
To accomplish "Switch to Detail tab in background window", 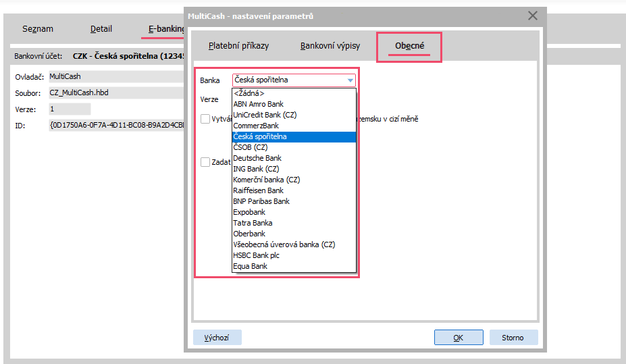I will (x=101, y=29).
